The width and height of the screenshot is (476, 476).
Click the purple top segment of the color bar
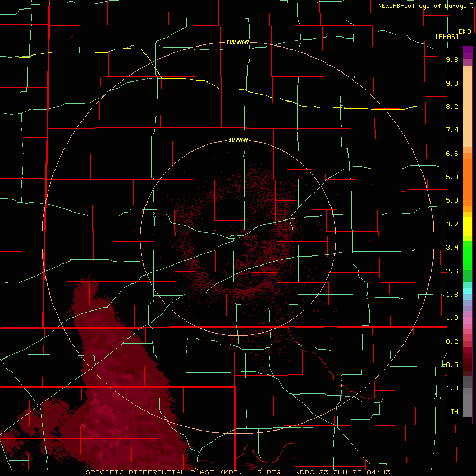(x=467, y=53)
